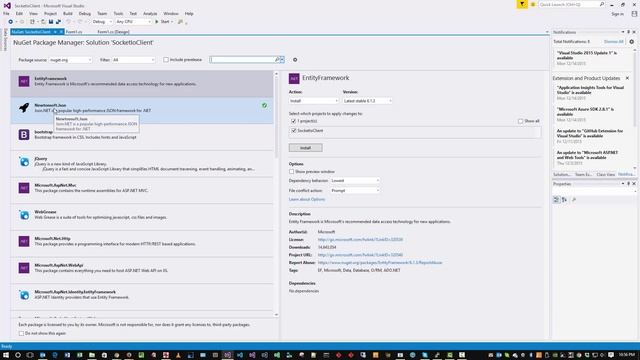Open the Report Abuse link
Viewport: 640px width, 360px height.
click(380, 262)
